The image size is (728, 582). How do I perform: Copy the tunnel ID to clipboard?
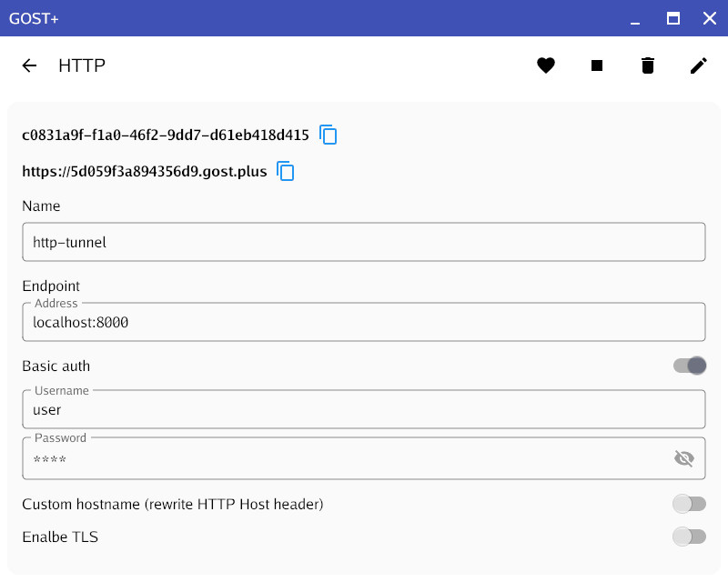tap(329, 135)
